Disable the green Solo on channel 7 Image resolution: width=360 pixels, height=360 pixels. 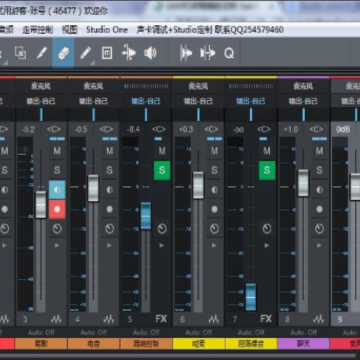click(267, 170)
